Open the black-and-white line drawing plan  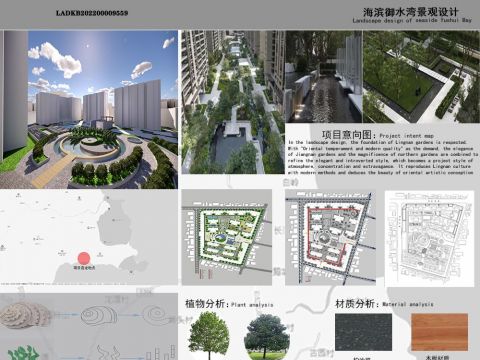(x=429, y=239)
